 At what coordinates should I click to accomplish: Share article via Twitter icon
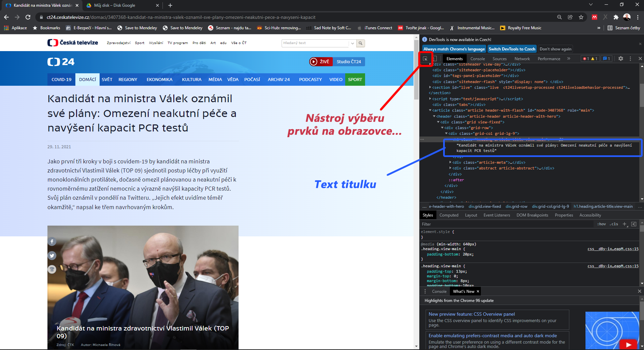(x=52, y=256)
